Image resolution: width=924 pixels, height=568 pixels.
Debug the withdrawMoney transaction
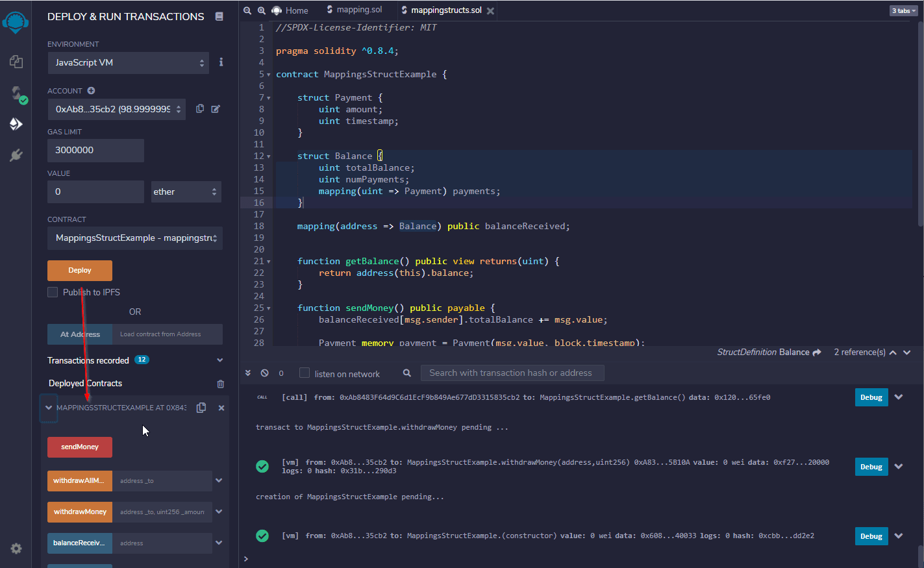pos(871,467)
